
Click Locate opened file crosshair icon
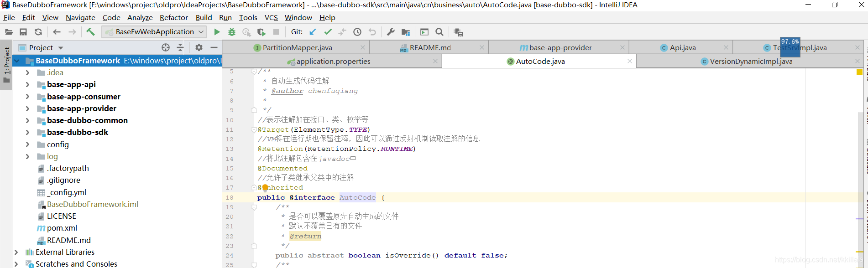tap(166, 47)
